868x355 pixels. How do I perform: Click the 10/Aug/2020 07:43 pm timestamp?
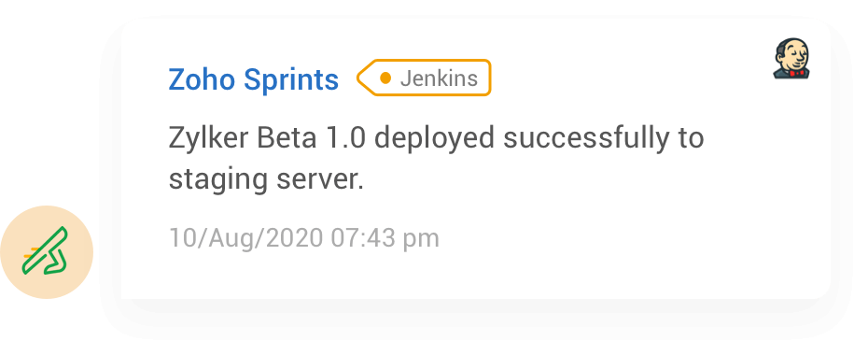[x=304, y=237]
